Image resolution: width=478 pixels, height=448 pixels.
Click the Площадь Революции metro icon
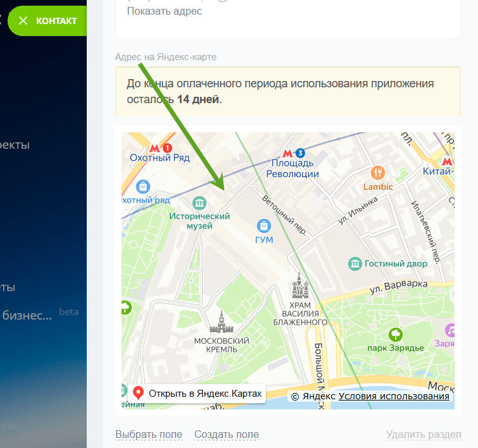click(287, 153)
